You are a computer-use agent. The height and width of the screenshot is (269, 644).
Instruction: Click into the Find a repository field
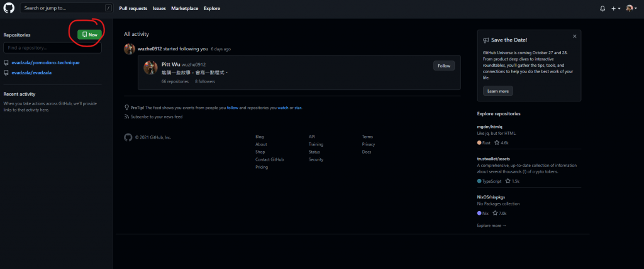[x=53, y=48]
